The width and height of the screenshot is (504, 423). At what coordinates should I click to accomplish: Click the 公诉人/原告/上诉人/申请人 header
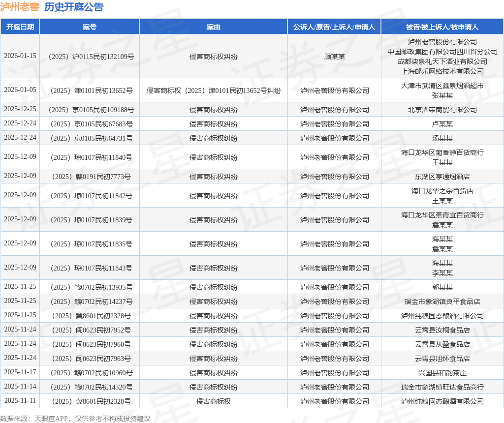(334, 27)
